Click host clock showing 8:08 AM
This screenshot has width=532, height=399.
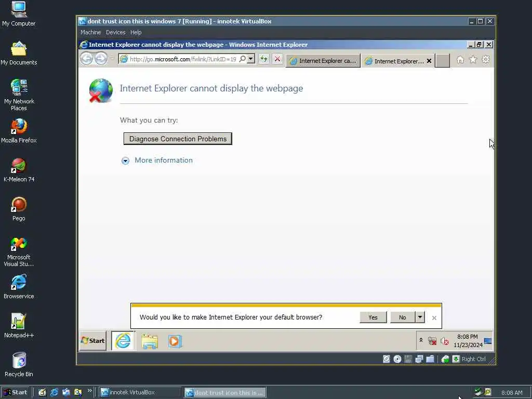tap(512, 393)
